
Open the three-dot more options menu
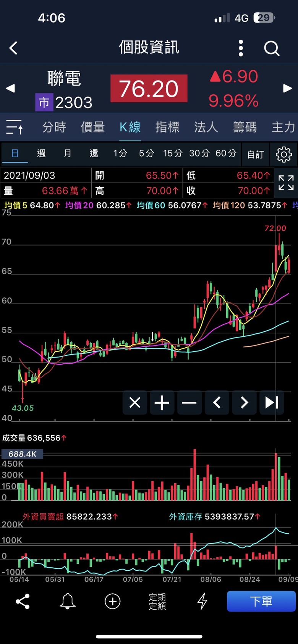tap(241, 48)
